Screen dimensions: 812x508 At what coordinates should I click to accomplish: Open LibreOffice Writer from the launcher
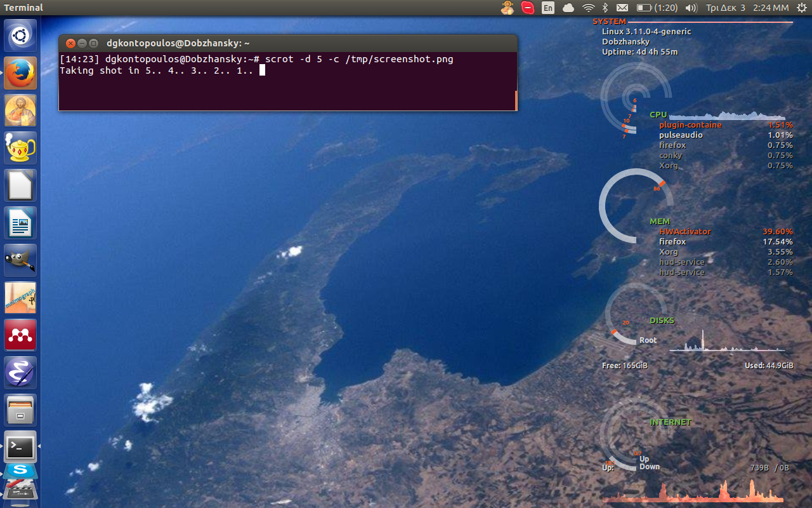point(20,223)
